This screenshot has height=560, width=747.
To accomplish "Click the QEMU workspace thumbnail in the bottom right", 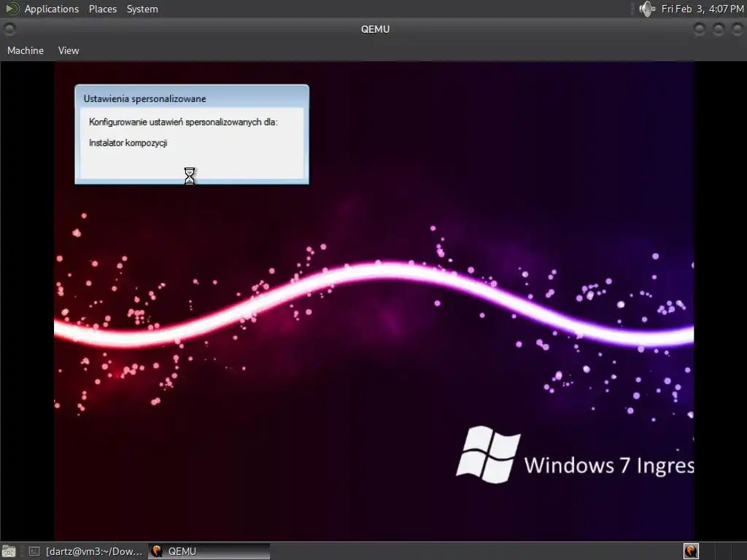I will (691, 551).
